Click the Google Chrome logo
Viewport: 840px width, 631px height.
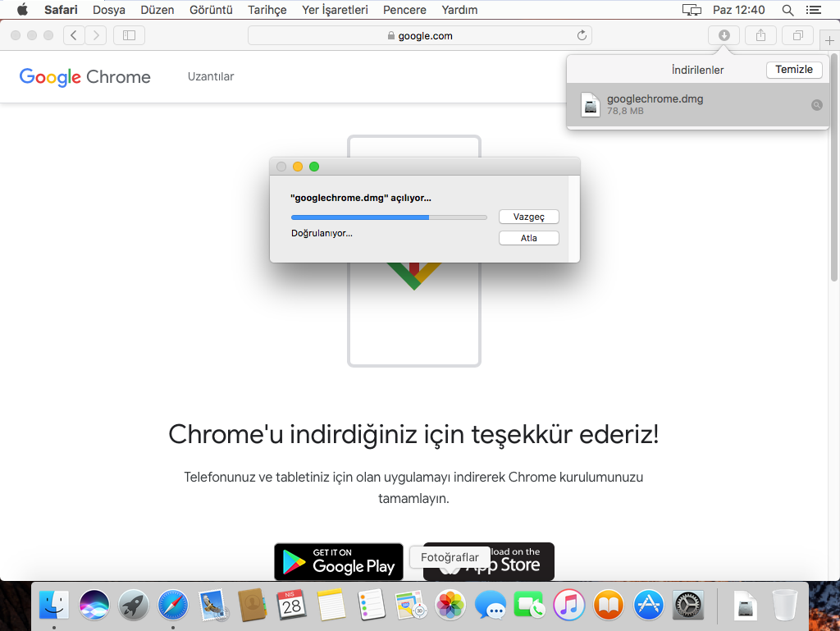coord(84,77)
